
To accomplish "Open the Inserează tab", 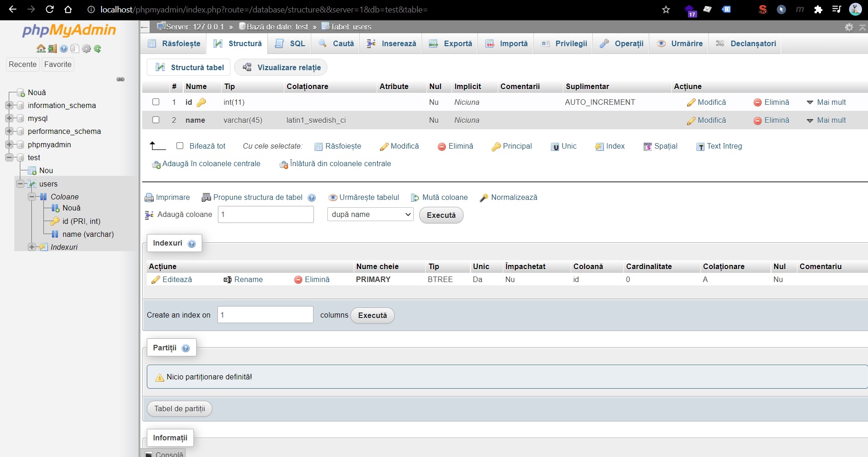I will (x=391, y=43).
